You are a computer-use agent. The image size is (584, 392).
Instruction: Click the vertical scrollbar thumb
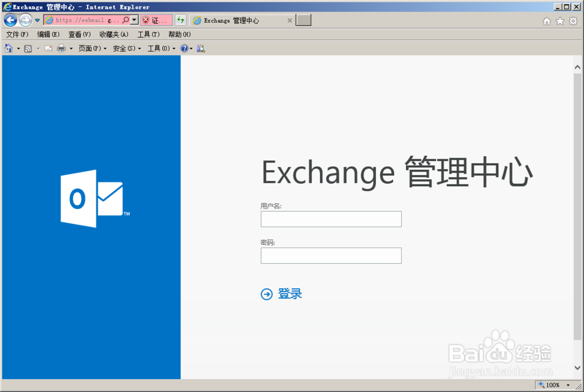tap(578, 206)
